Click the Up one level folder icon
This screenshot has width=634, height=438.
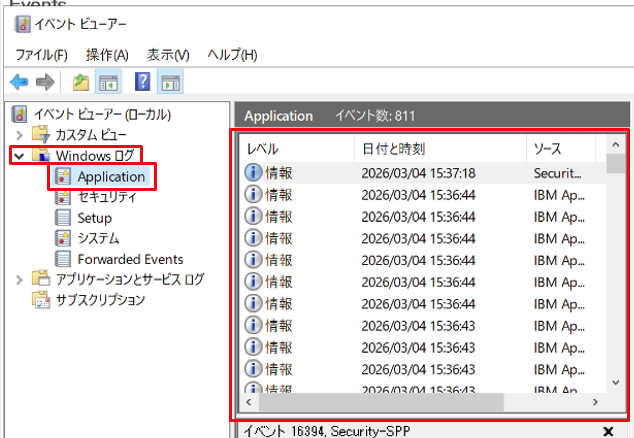tap(81, 82)
